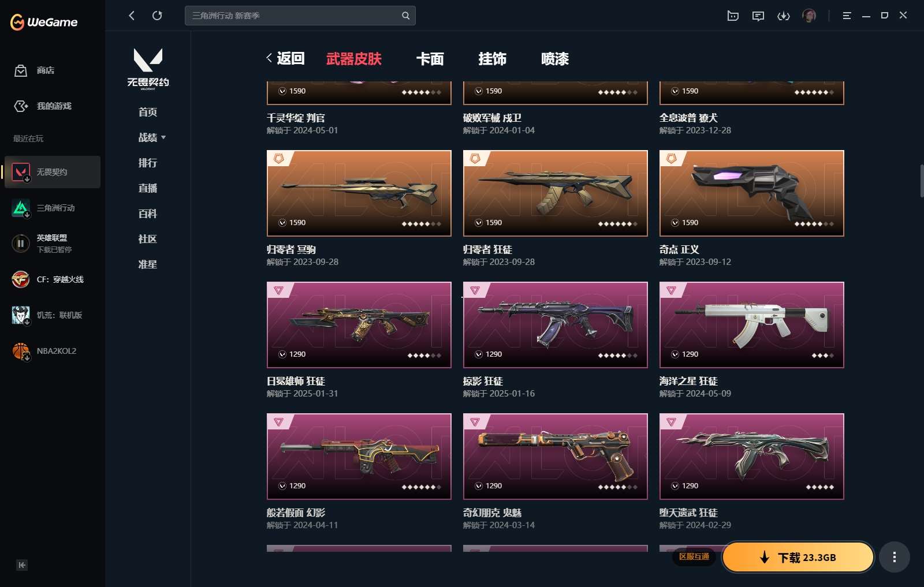Open the messages chat icon in top bar
The image size is (924, 587).
(758, 16)
